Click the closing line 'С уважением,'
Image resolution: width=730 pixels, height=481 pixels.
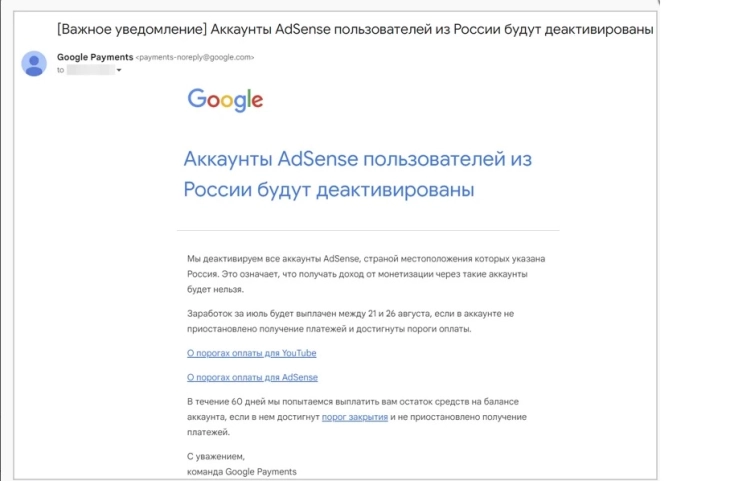point(216,456)
